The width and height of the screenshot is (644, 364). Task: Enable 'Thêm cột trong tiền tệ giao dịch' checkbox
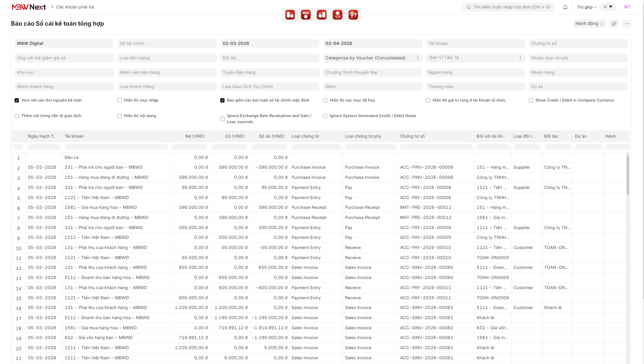(17, 116)
